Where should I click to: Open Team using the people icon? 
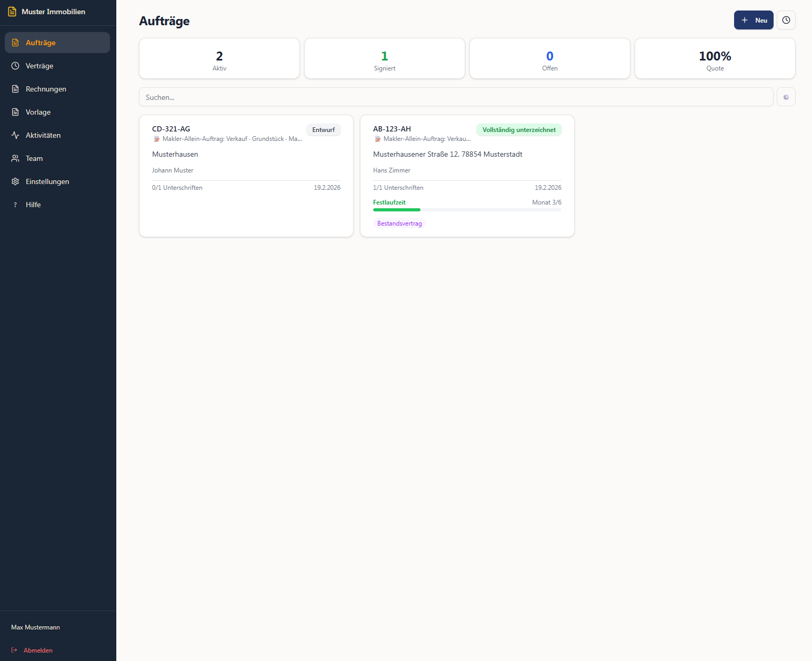(x=15, y=158)
